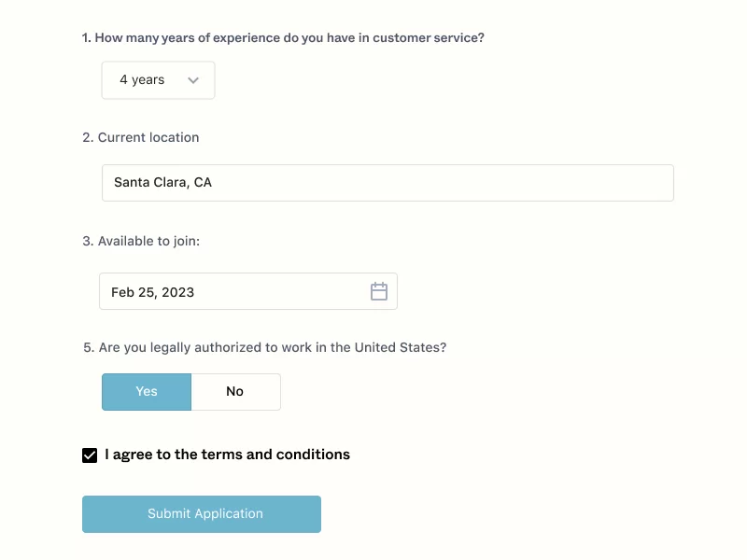The width and height of the screenshot is (747, 560).
Task: Click the customer service experience question text
Action: pyautogui.click(x=283, y=38)
